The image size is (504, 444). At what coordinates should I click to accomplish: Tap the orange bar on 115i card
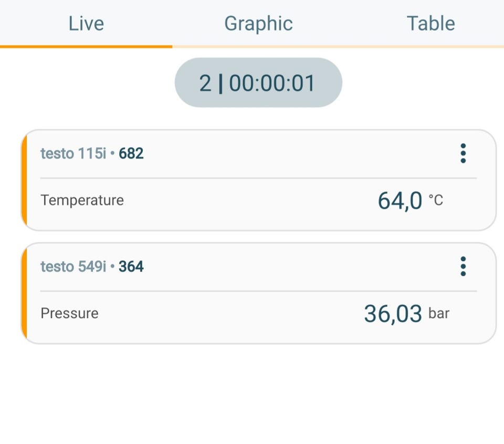24,180
